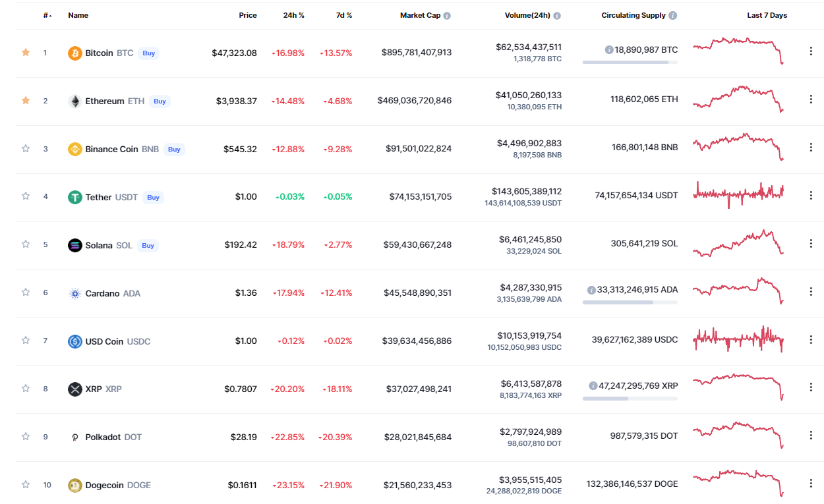Open the more options menu for Bitcoin
Viewport: 824px width, 504px height.
811,51
